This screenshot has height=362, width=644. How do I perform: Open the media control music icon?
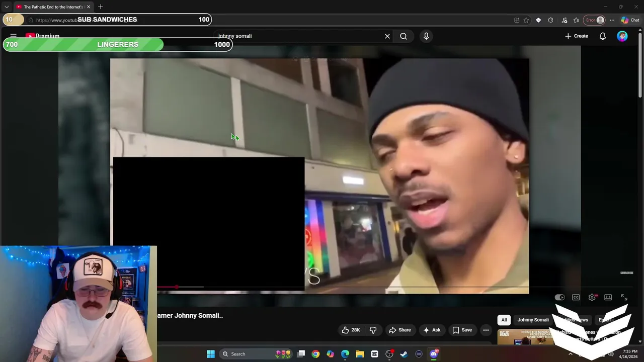pos(564,20)
